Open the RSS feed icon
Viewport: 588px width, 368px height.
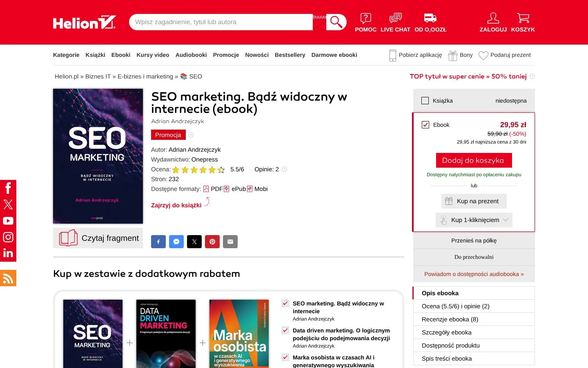(x=8, y=278)
